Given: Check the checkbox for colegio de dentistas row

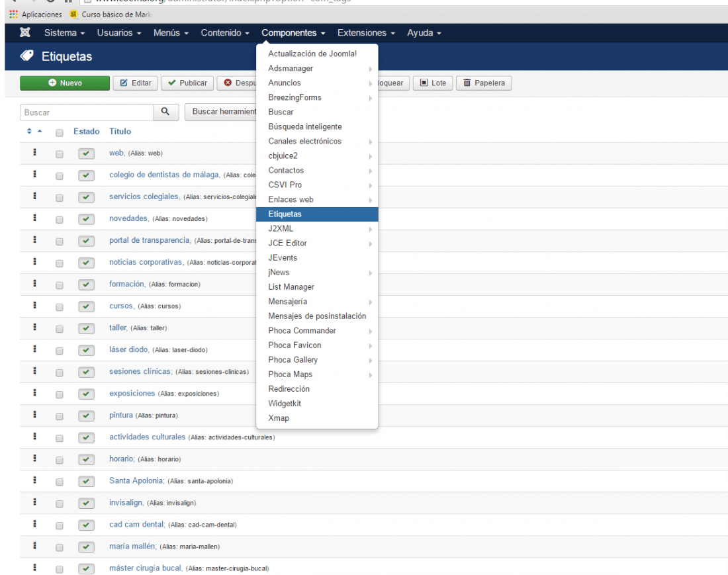Looking at the screenshot, I should pyautogui.click(x=60, y=176).
